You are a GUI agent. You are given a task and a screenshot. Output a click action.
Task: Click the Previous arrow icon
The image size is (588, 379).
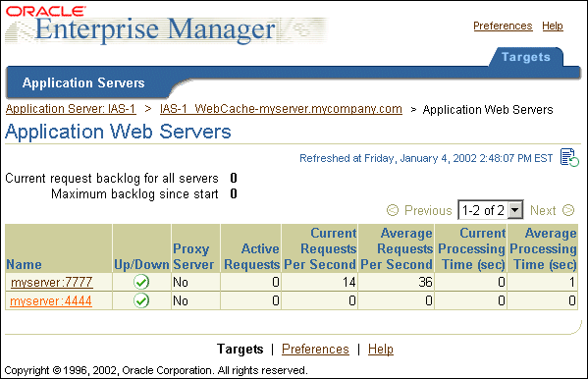point(393,210)
